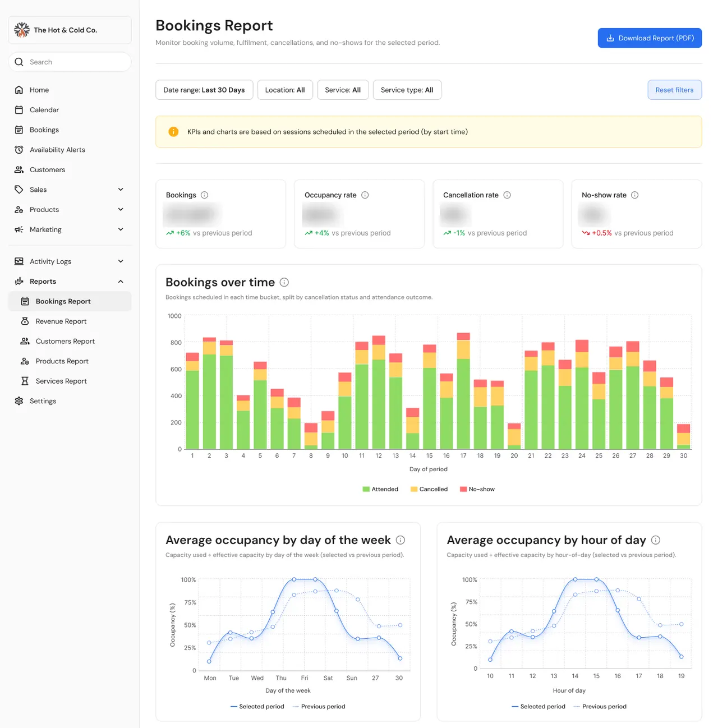Screen dimensions: 718x728
Task: Click info icon next to Bookings KPI
Action: (x=204, y=195)
